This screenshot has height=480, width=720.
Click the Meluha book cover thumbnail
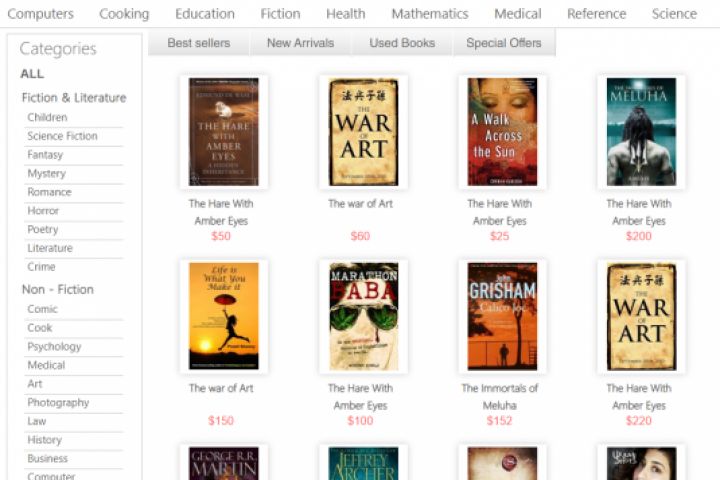(641, 132)
